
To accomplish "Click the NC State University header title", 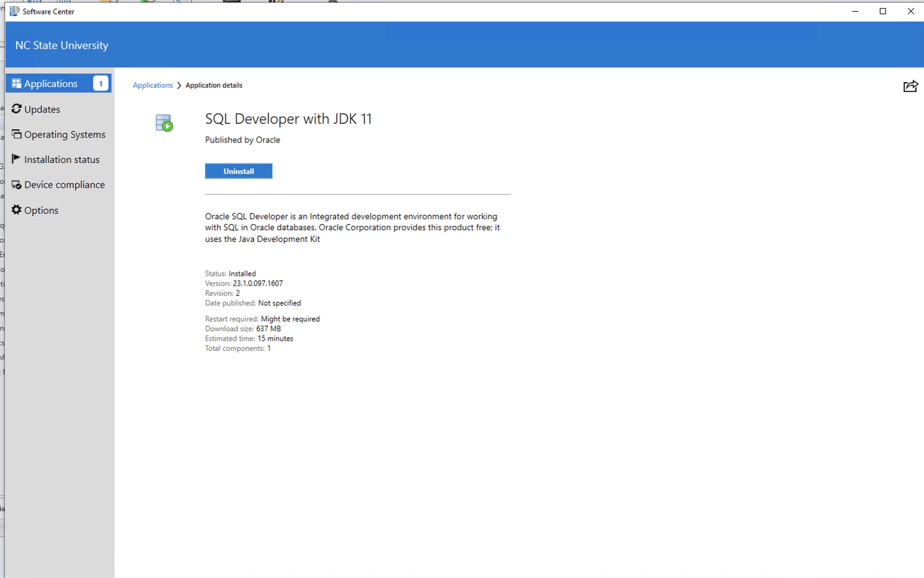I will coord(62,45).
